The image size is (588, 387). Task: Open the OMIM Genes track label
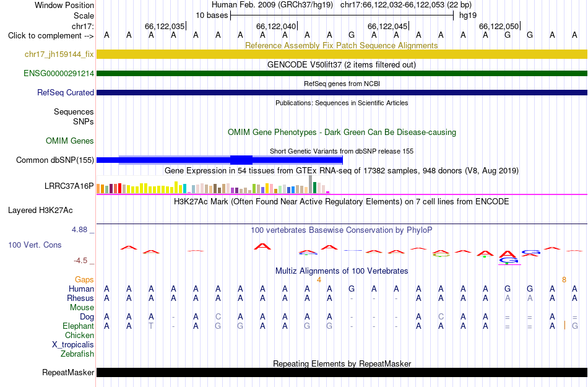click(x=70, y=141)
